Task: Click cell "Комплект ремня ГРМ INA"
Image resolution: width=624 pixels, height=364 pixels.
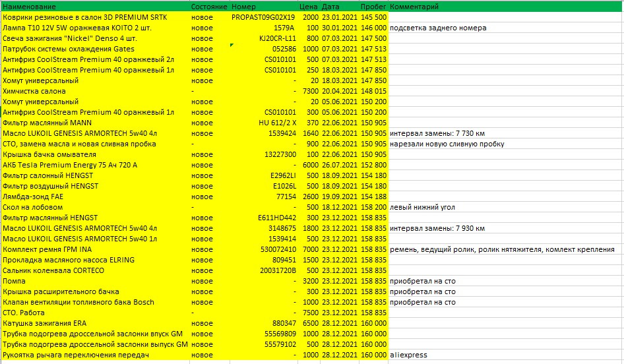Action: coord(96,249)
